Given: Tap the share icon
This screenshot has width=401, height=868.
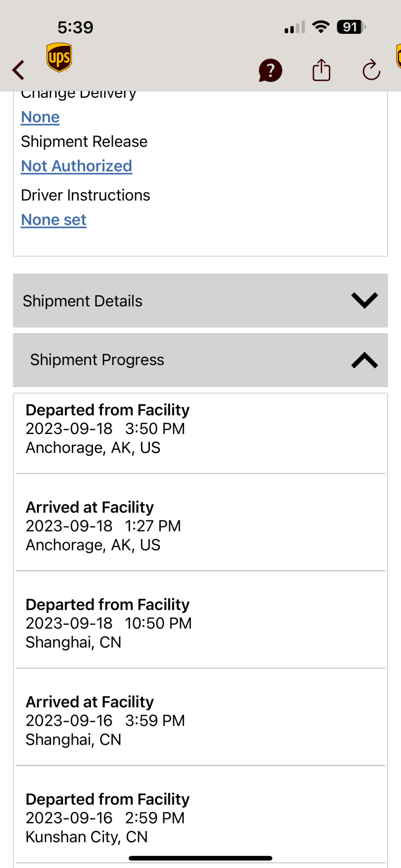Looking at the screenshot, I should (x=321, y=70).
